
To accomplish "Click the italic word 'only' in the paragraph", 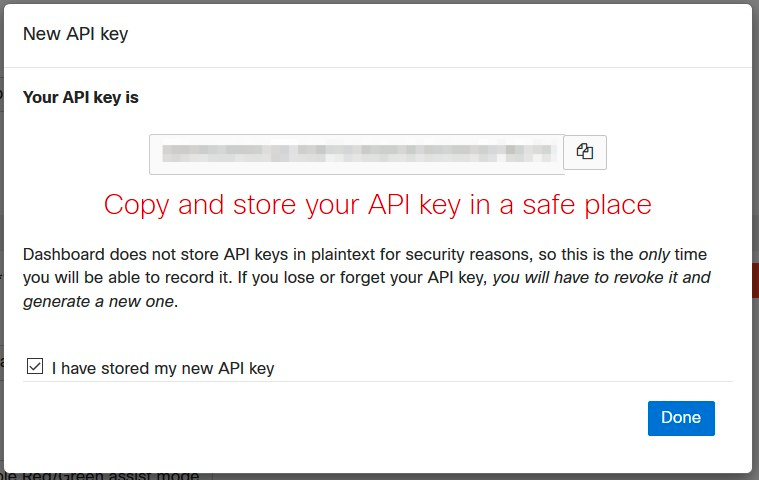I will (x=654, y=255).
